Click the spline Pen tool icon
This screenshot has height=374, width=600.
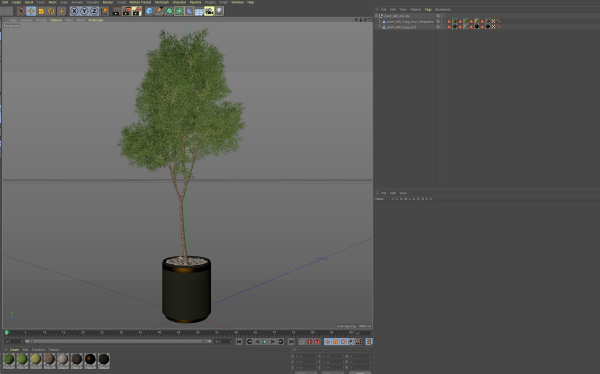[159, 11]
